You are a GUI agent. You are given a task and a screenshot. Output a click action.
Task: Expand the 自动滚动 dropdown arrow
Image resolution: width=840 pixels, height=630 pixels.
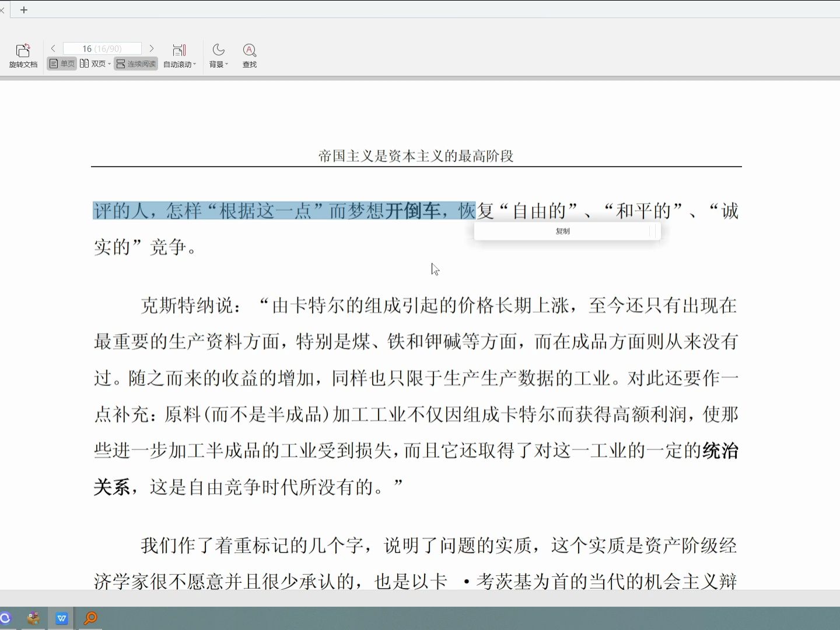click(x=195, y=65)
